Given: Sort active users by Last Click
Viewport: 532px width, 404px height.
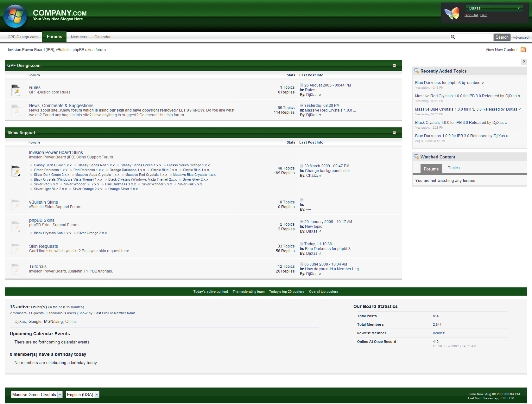Looking at the screenshot, I should click(x=102, y=313).
